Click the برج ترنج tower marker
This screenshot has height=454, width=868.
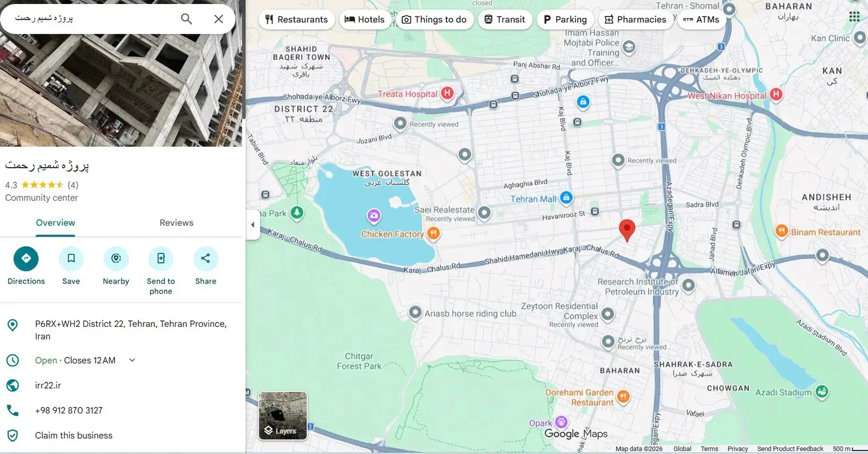[x=608, y=341]
